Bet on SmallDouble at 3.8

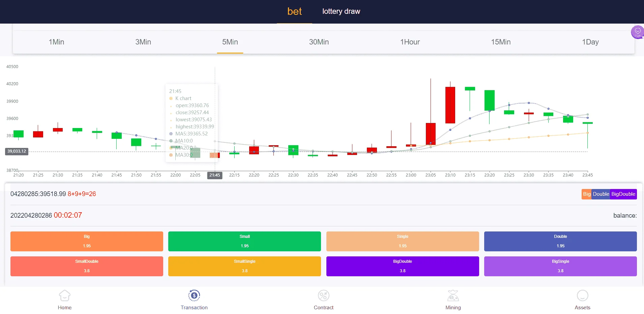(x=87, y=266)
